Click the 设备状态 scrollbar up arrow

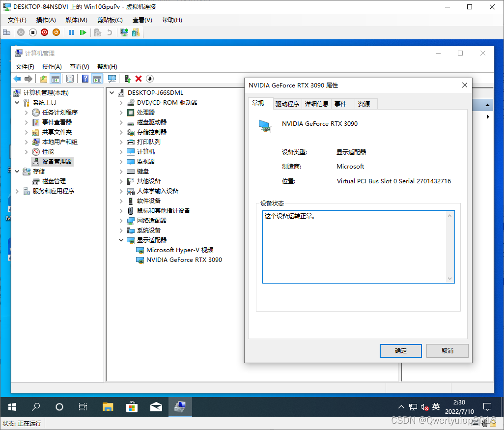tap(449, 216)
